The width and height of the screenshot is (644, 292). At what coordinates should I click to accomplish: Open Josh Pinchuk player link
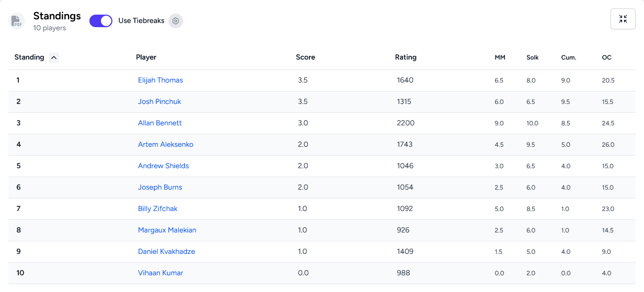tap(159, 101)
